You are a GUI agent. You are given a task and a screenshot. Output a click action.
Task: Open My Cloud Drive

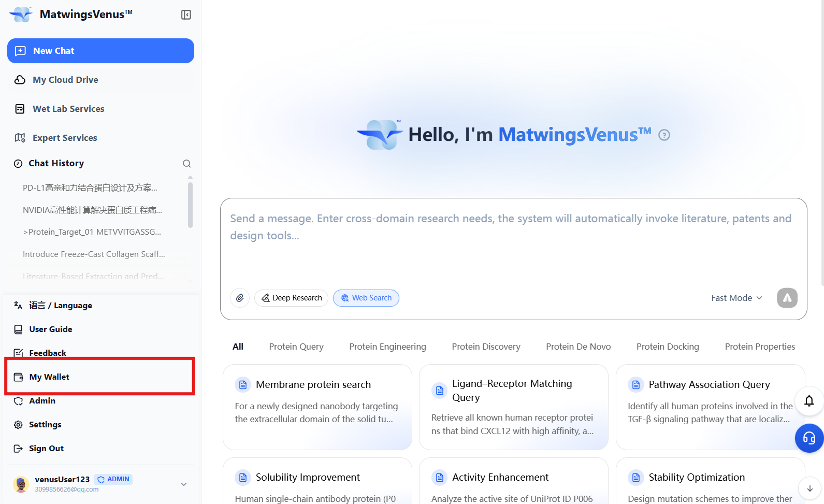tap(100, 80)
